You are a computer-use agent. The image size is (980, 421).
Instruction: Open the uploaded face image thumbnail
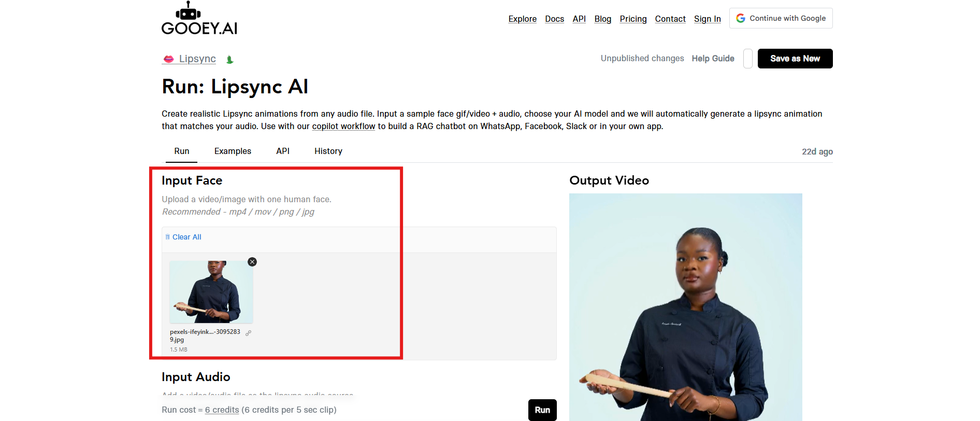click(211, 292)
